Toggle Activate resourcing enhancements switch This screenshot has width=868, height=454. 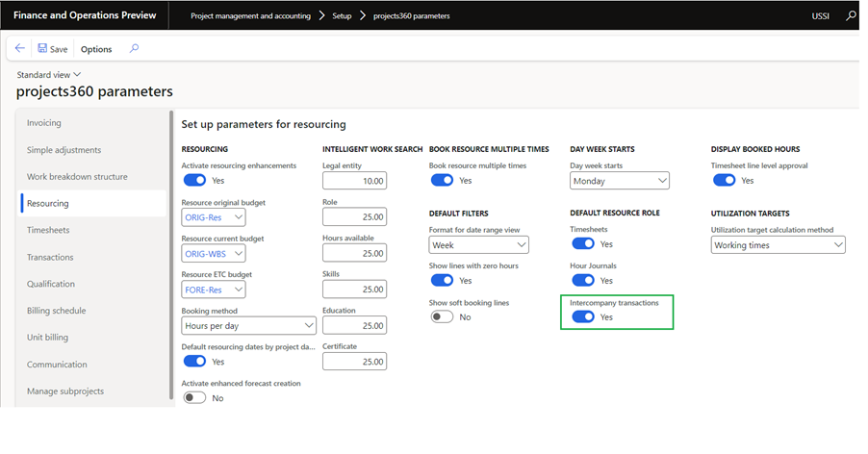point(194,180)
